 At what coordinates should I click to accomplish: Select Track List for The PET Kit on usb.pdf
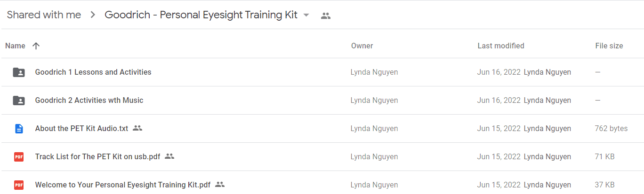click(322, 157)
